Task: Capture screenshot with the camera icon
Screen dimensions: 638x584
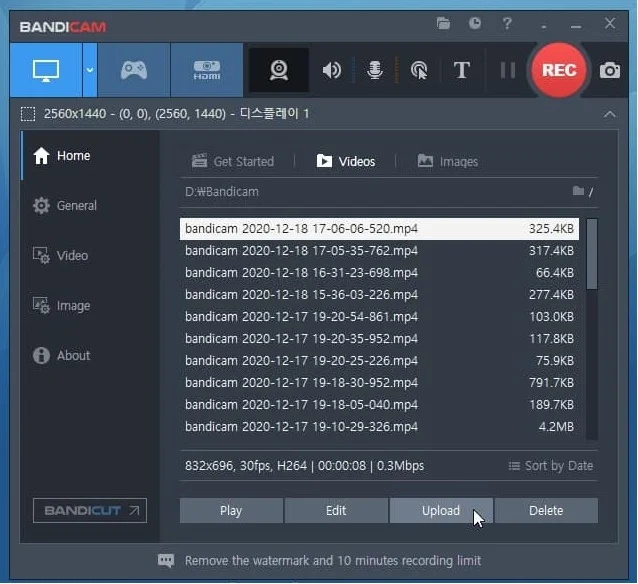Action: tap(610, 70)
